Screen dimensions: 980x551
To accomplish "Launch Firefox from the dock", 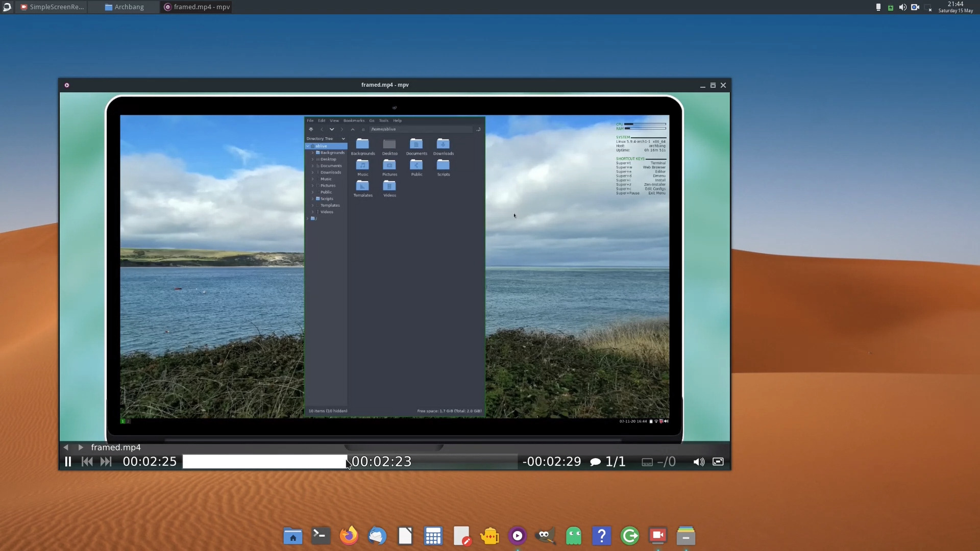I will (349, 536).
